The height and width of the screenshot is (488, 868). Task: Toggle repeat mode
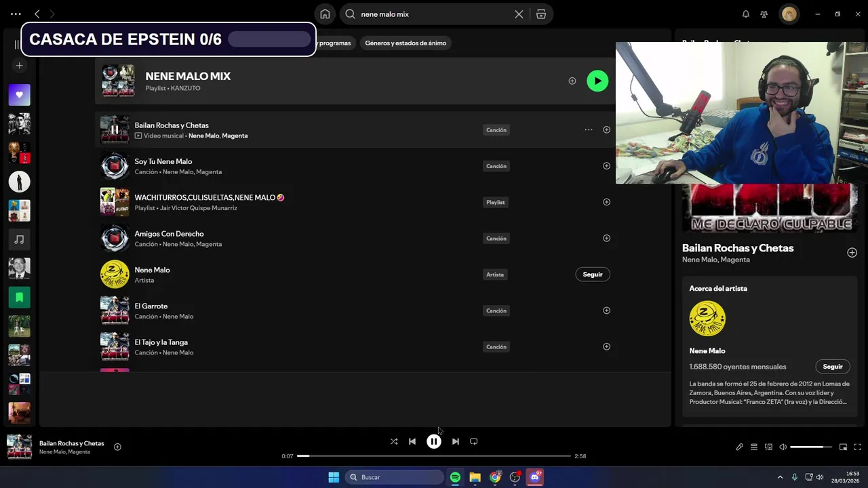(474, 441)
